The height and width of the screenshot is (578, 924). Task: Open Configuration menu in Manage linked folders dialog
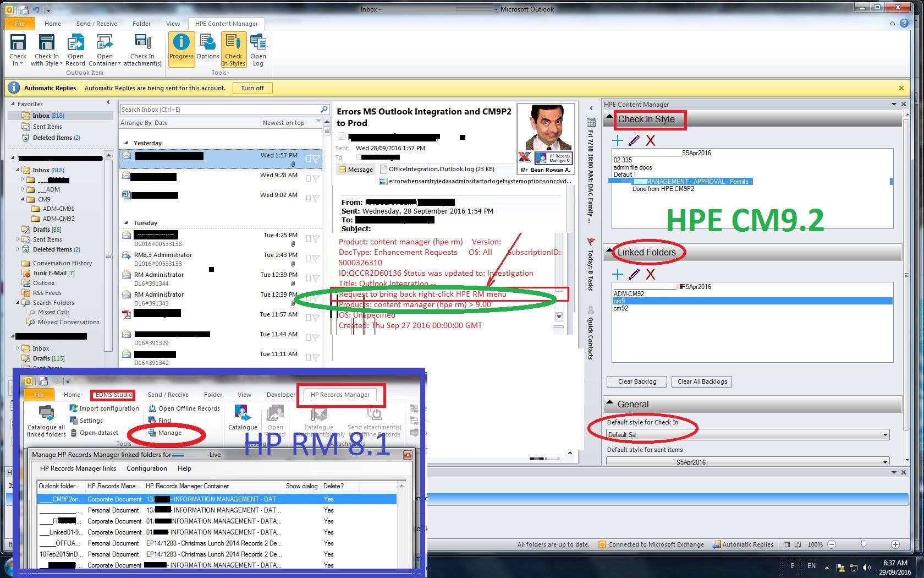(x=147, y=468)
